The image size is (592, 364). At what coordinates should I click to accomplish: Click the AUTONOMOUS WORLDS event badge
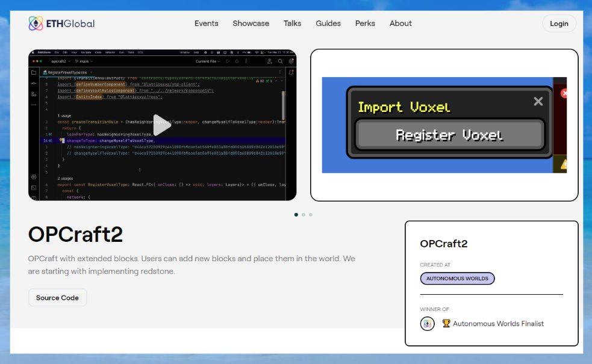coord(457,279)
